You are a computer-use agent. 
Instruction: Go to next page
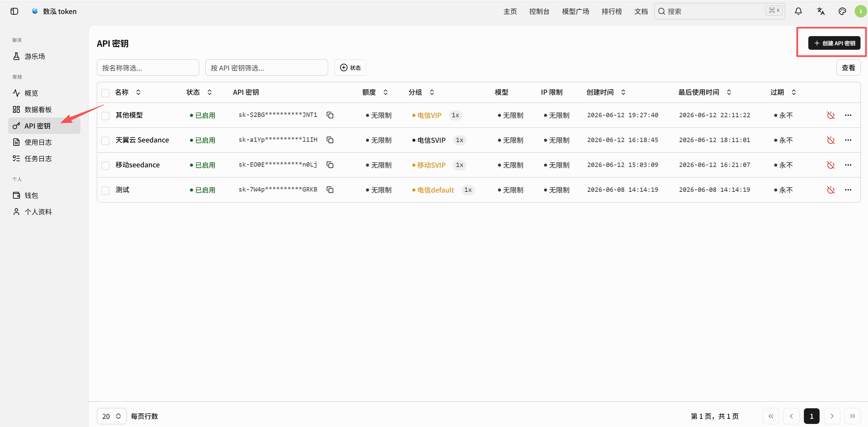pos(832,416)
